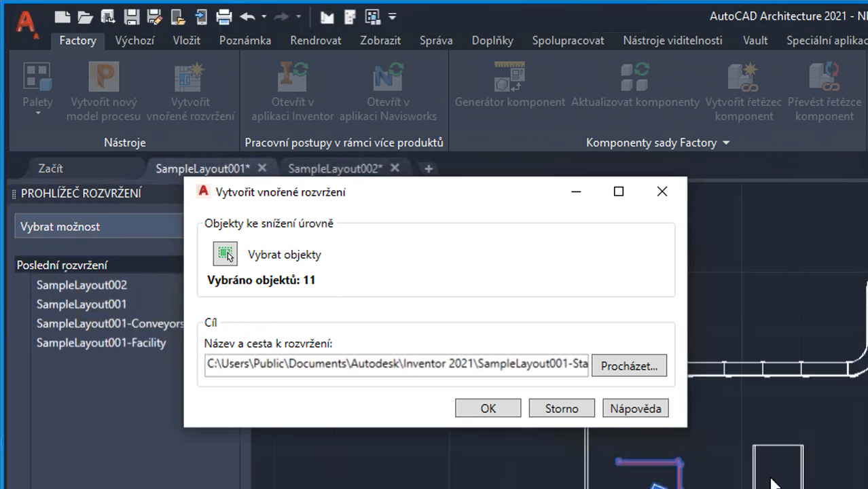The width and height of the screenshot is (868, 489).
Task: Click the document page icon in quick access toolbar
Action: [x=350, y=17]
